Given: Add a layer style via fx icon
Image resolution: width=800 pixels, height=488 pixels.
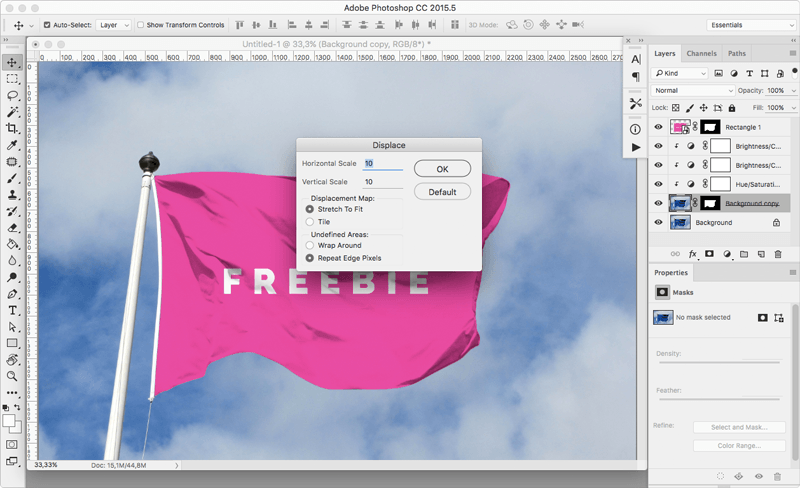Looking at the screenshot, I should tap(692, 255).
